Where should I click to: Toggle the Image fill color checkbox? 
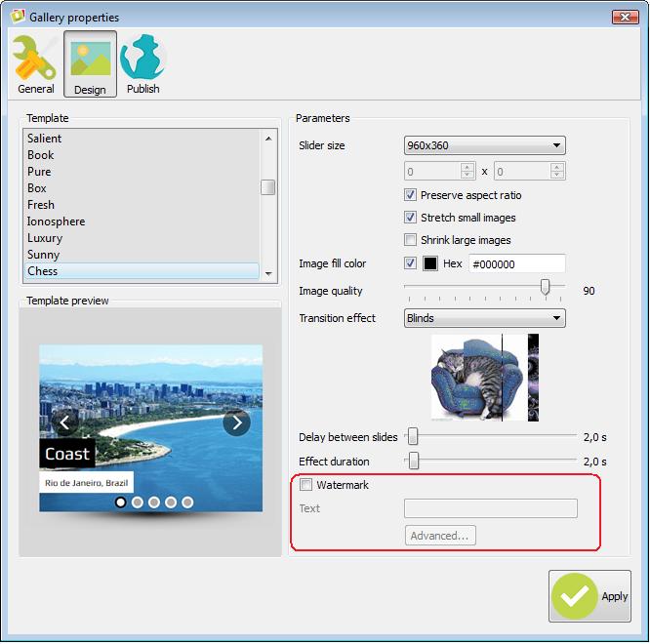click(410, 262)
